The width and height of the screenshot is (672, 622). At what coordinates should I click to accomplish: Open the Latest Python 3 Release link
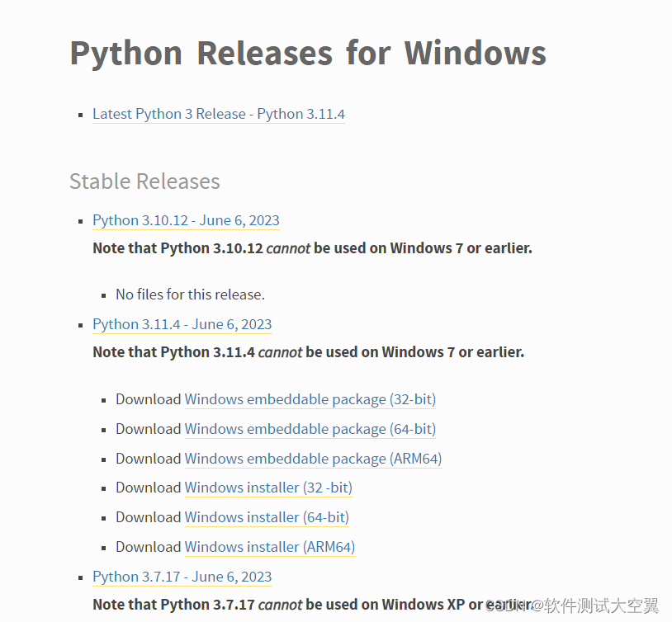(218, 114)
